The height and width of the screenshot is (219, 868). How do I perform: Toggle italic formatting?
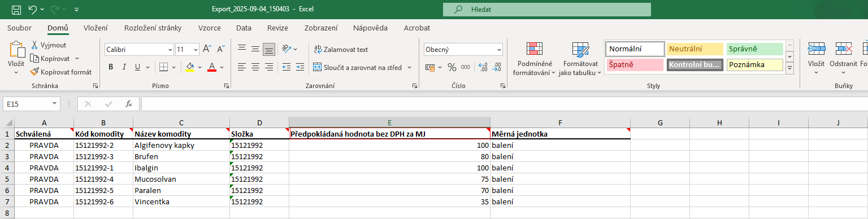tap(124, 67)
